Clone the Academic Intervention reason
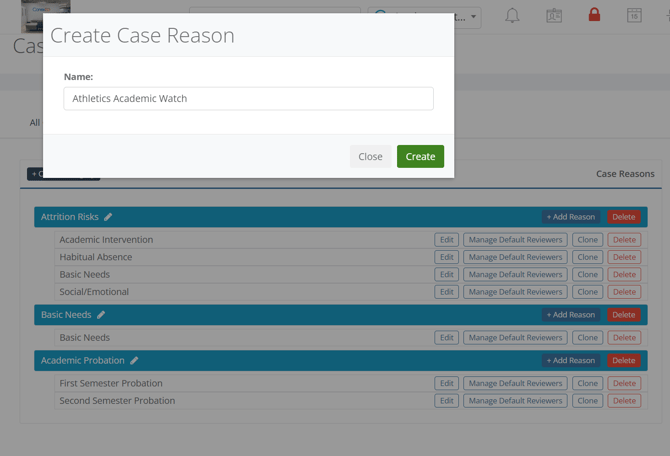Image resolution: width=670 pixels, height=456 pixels. pyautogui.click(x=588, y=240)
